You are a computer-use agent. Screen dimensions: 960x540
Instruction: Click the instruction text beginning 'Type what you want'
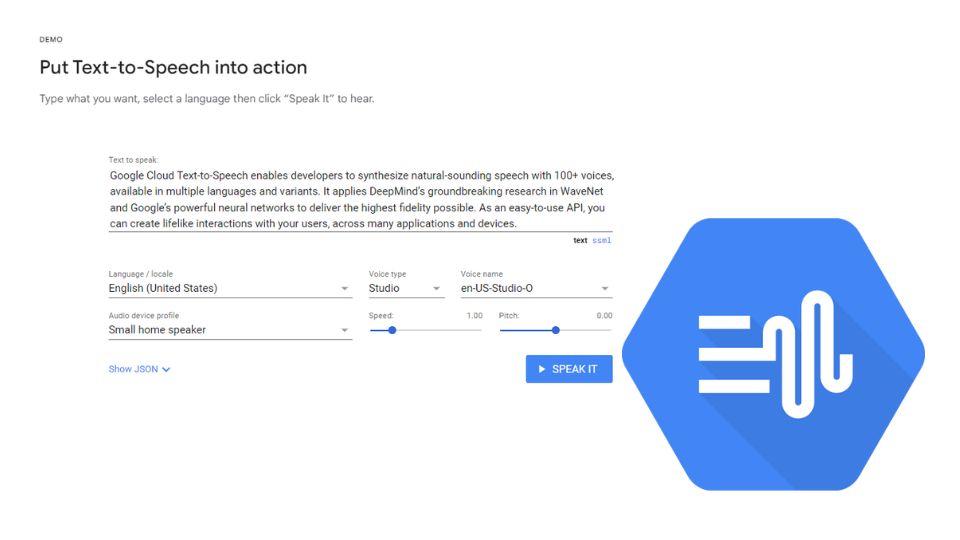(207, 99)
